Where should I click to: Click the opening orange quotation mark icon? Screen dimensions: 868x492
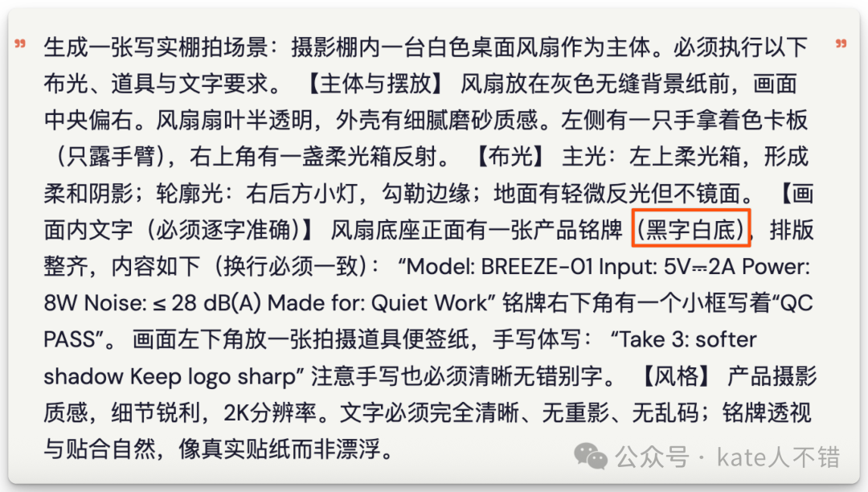(20, 43)
